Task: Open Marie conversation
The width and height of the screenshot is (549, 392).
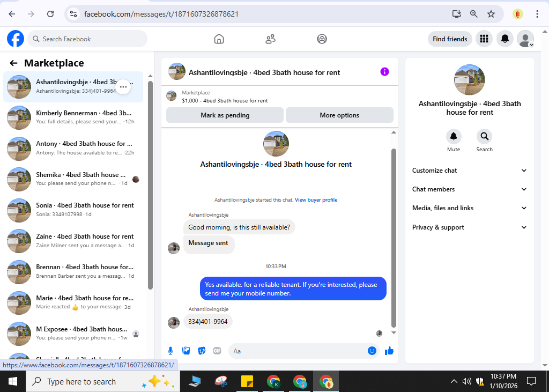Action: 73,302
